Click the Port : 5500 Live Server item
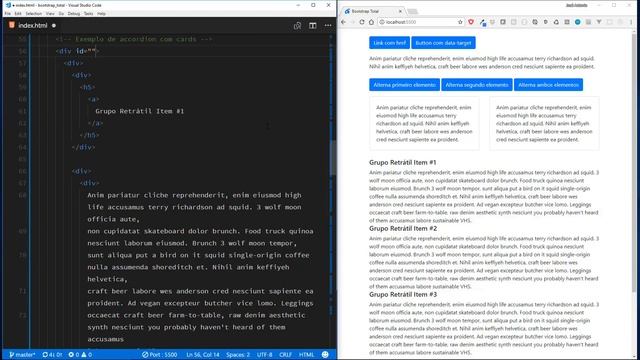The height and width of the screenshot is (360, 640). click(160, 355)
